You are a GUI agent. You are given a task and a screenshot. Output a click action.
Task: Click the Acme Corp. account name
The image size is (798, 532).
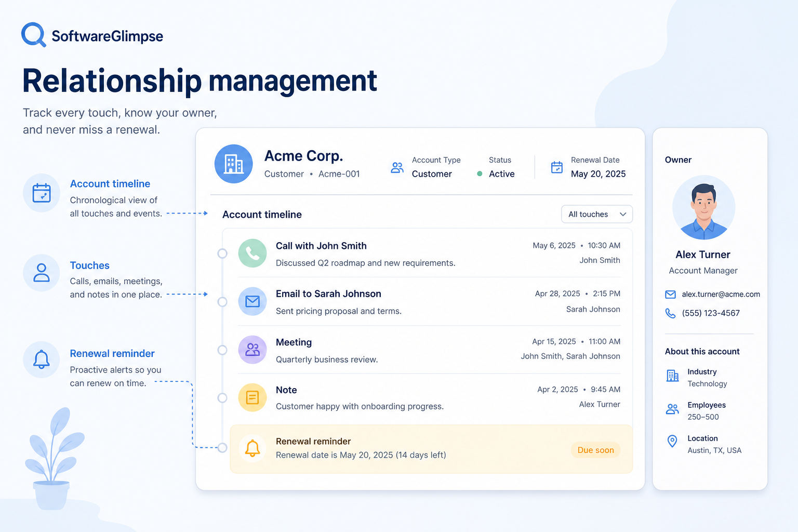point(304,156)
